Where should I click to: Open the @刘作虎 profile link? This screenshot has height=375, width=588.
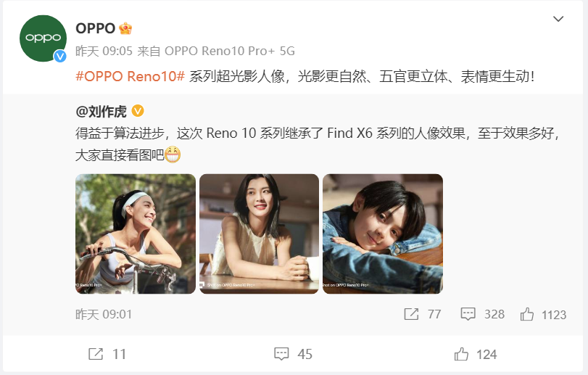pos(102,112)
